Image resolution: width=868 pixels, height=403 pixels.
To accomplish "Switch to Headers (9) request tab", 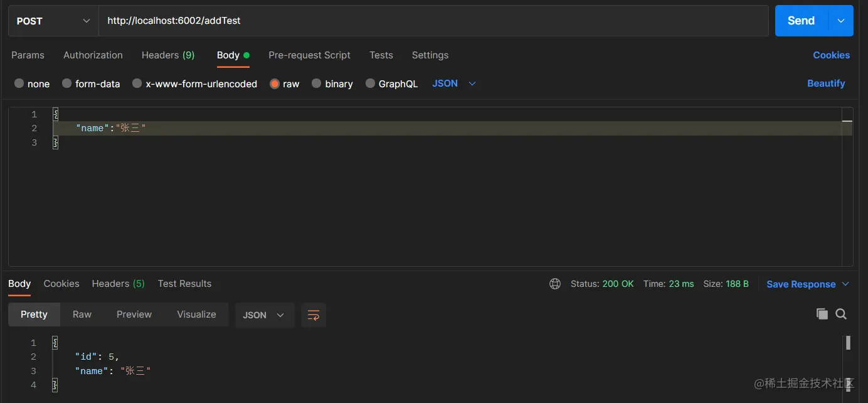I will (168, 55).
